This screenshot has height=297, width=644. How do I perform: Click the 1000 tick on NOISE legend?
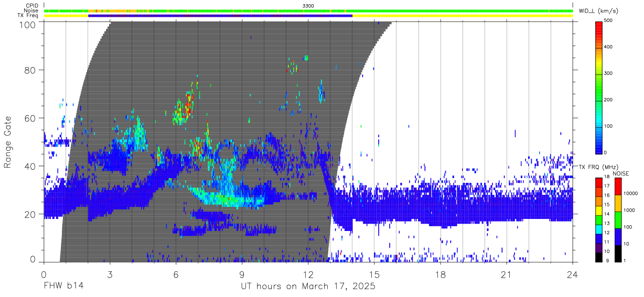point(629,211)
